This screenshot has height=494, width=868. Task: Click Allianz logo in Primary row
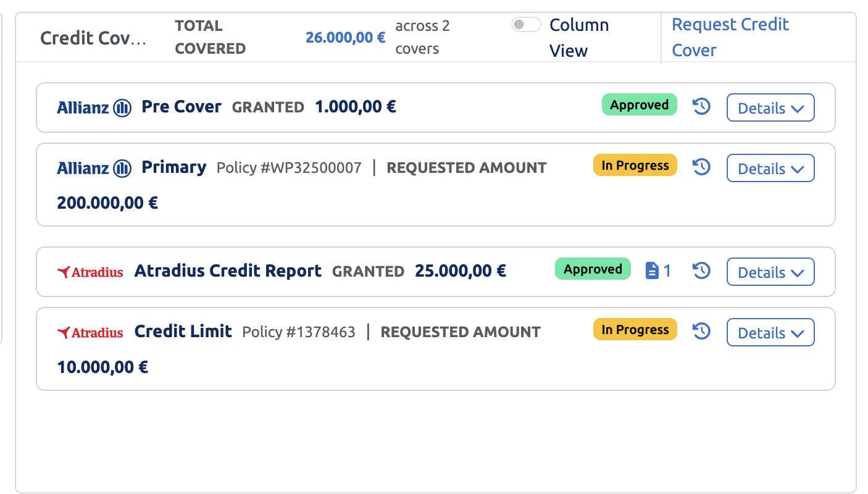94,168
